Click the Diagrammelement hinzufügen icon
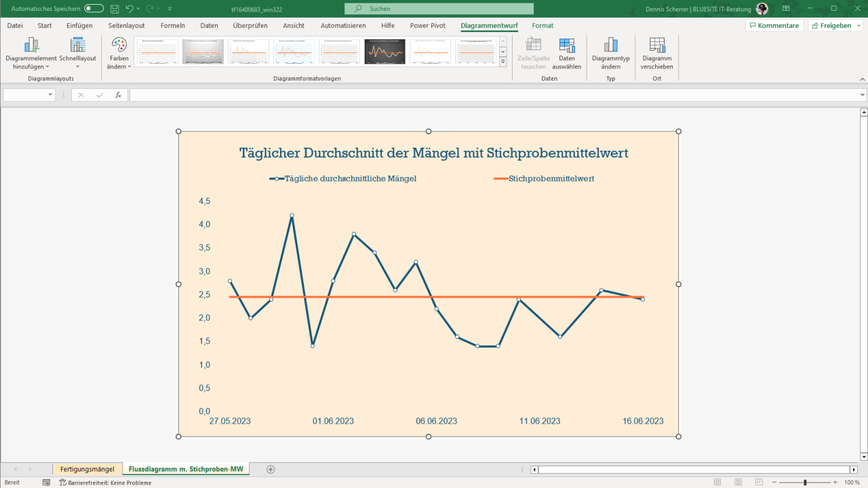This screenshot has height=488, width=868. [31, 45]
